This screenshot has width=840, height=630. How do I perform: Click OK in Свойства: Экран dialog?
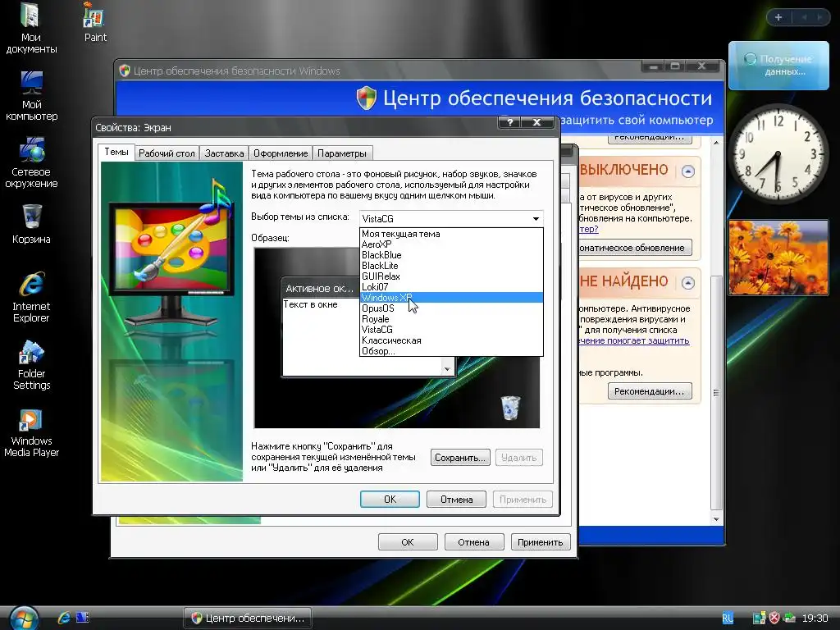pyautogui.click(x=390, y=500)
